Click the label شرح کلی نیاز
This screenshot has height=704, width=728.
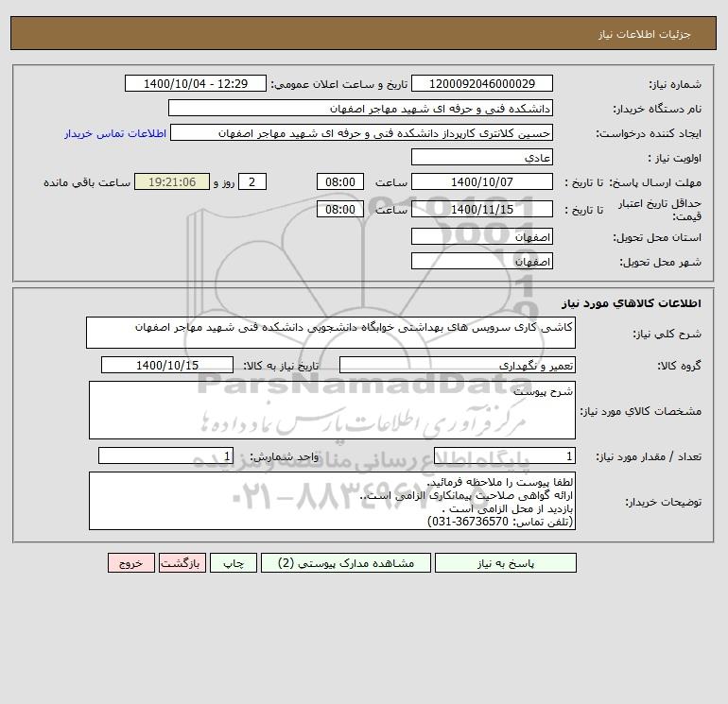[x=667, y=334]
